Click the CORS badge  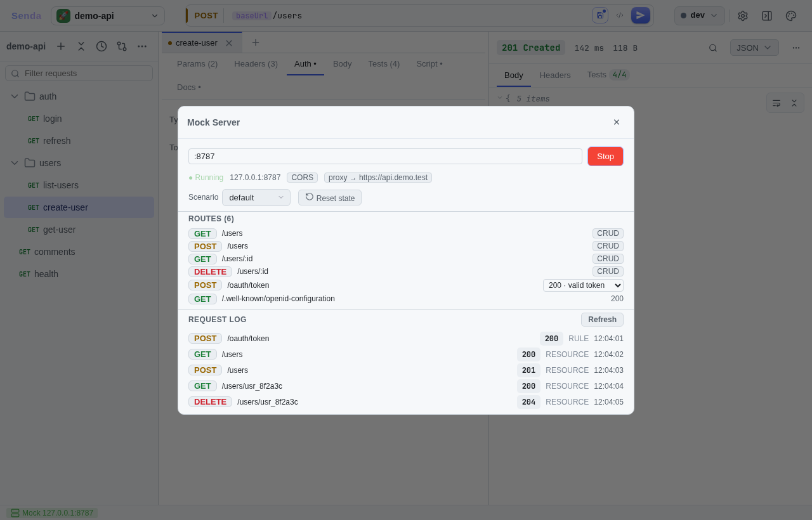pyautogui.click(x=302, y=178)
